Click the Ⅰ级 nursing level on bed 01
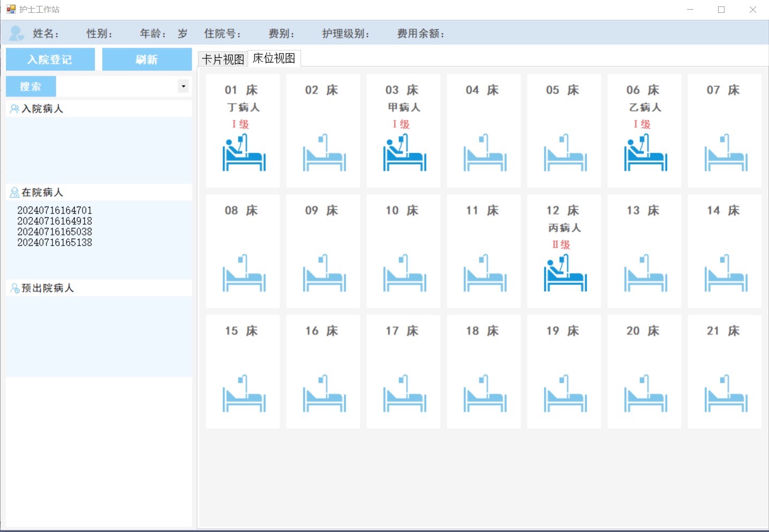 tap(240, 124)
